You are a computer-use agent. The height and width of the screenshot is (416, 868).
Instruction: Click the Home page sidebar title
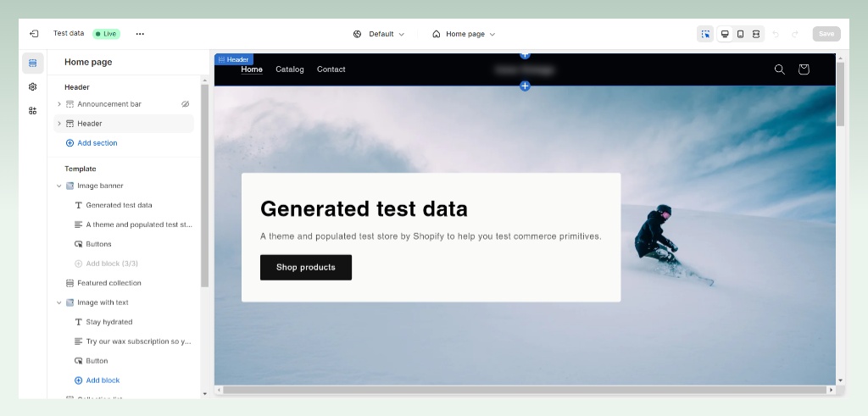tap(88, 62)
